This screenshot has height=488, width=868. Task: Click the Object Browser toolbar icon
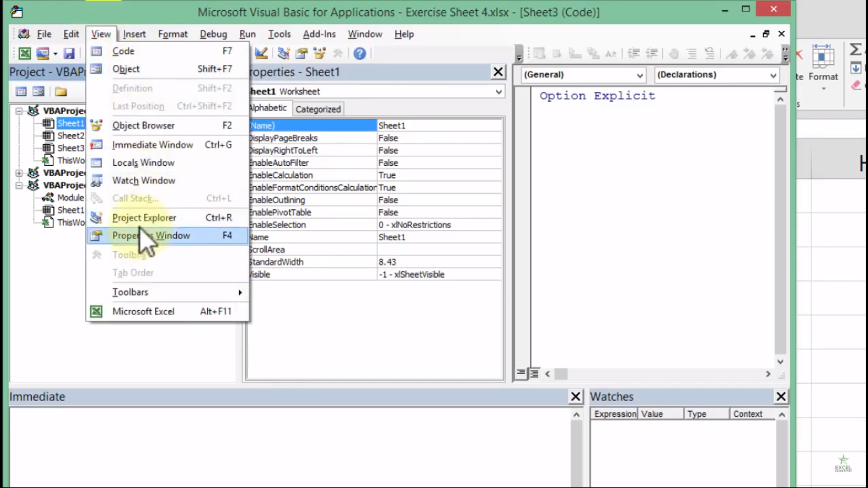coord(319,53)
